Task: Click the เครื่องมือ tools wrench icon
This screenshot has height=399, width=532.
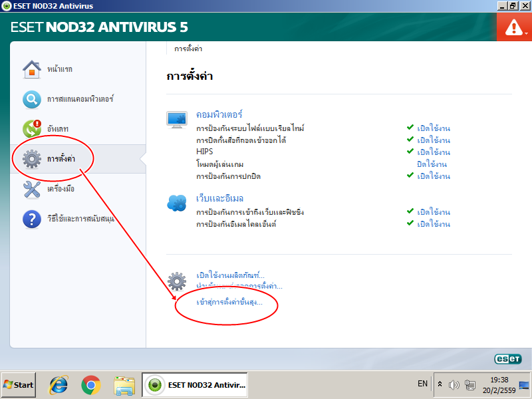Action: point(31,189)
